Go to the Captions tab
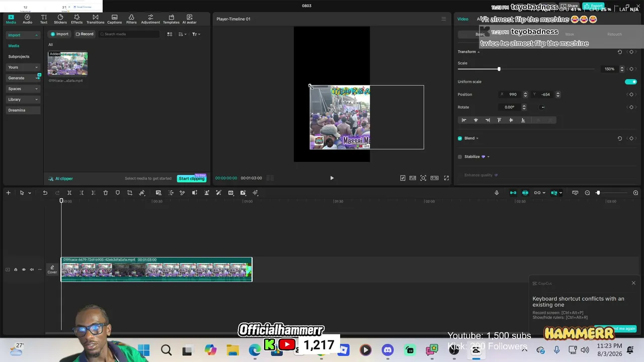The width and height of the screenshot is (644, 362). (114, 19)
